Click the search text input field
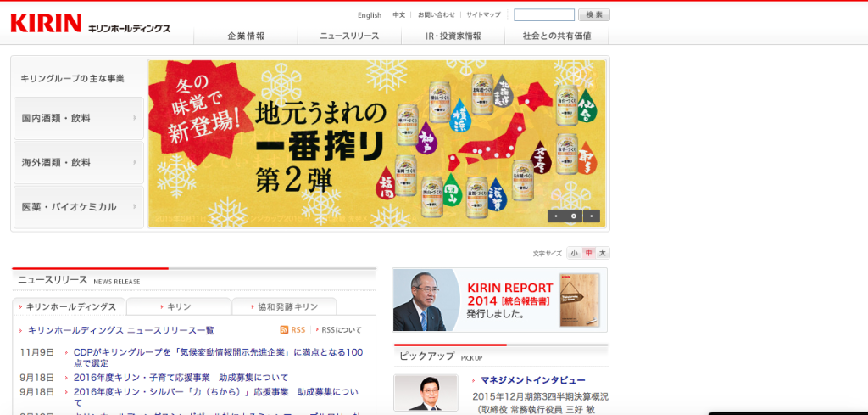This screenshot has height=415, width=868. coord(544,15)
